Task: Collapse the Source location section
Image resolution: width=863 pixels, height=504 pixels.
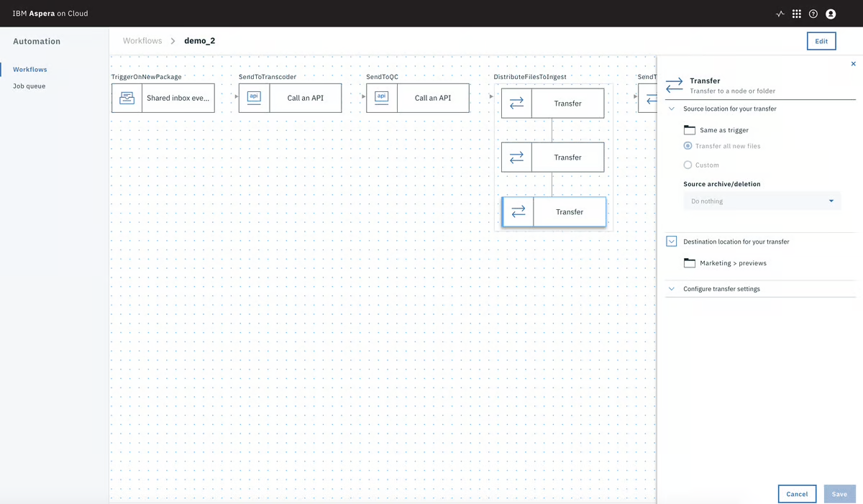Action: (671, 109)
